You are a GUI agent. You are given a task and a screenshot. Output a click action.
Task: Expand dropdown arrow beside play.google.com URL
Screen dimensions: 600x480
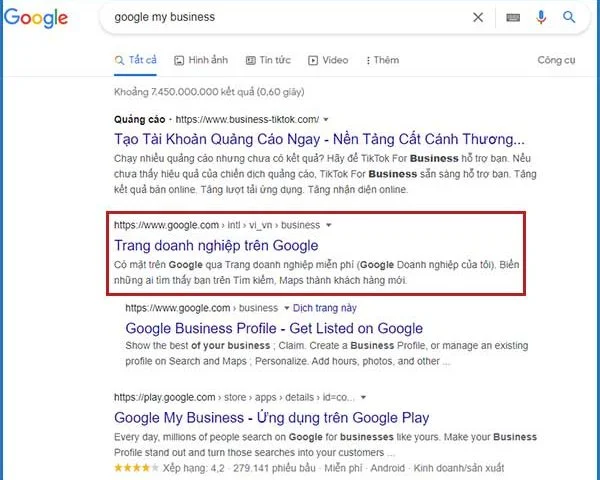(x=364, y=397)
